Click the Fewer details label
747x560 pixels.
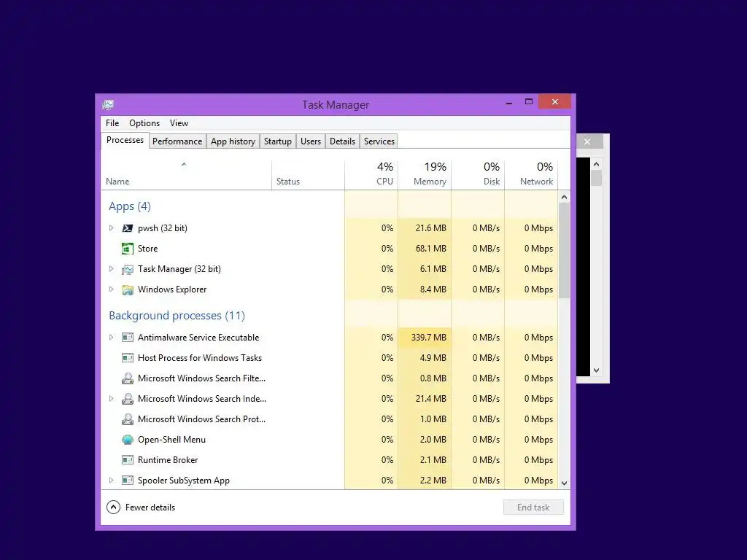[x=150, y=507]
